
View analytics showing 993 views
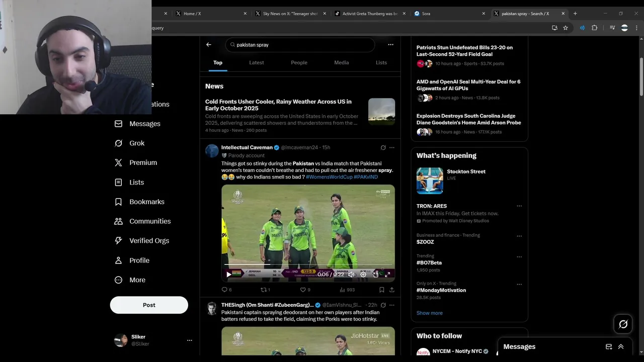347,290
